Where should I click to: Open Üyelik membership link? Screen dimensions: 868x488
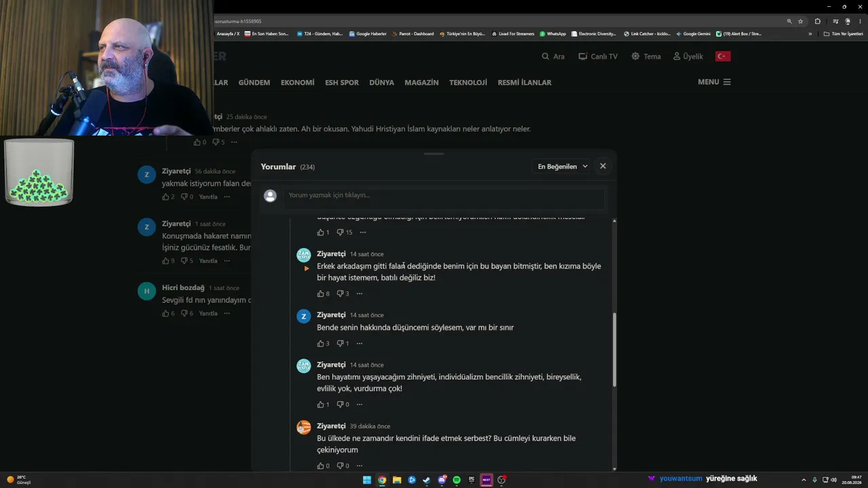click(688, 56)
